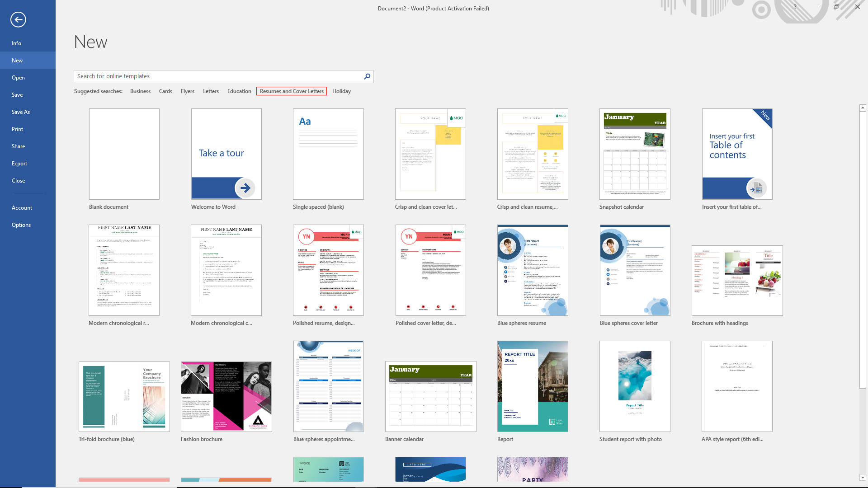Open Share in the sidebar
The height and width of the screenshot is (488, 868).
pyautogui.click(x=28, y=146)
